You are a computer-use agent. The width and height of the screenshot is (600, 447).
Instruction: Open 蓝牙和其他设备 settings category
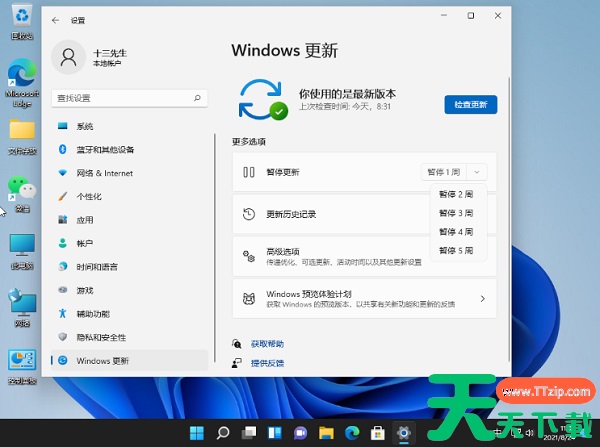pos(129,150)
